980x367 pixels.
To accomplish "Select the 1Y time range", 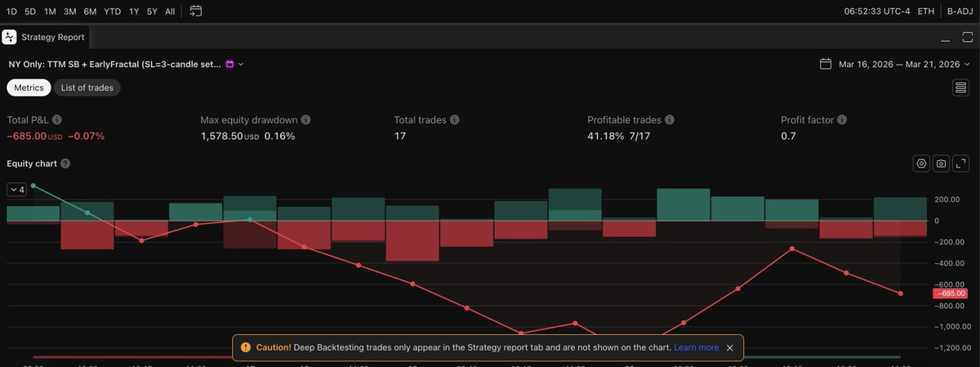I will [134, 11].
